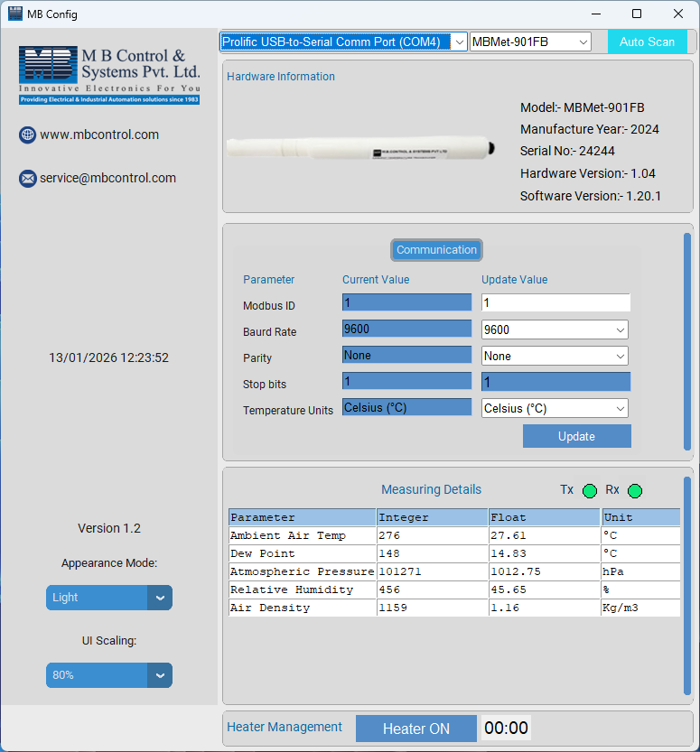The image size is (700, 752).
Task: Click the globe icon beside www.mbcontrol.com
Action: (x=27, y=135)
